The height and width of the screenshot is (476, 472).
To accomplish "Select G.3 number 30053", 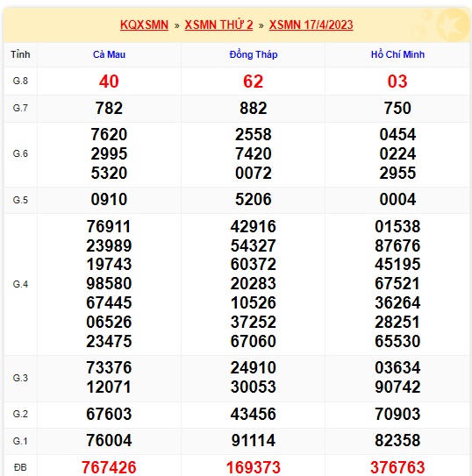I will (254, 387).
